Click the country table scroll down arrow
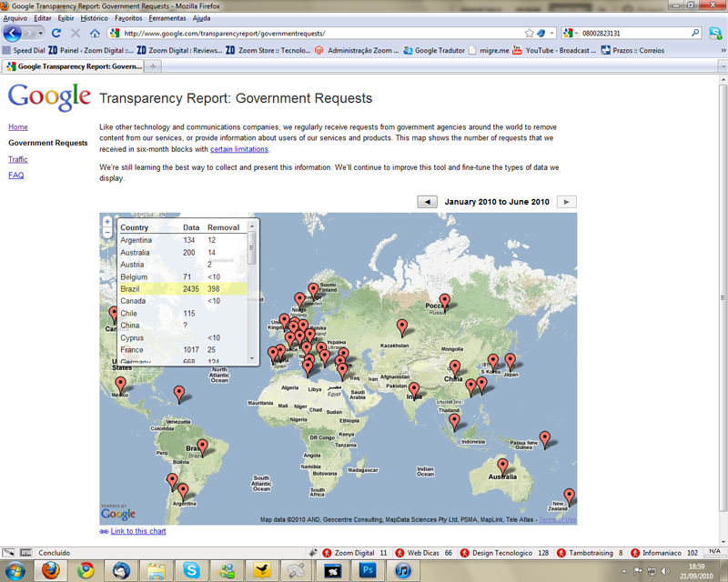Screen dimensions: 728x582 (x=252, y=358)
